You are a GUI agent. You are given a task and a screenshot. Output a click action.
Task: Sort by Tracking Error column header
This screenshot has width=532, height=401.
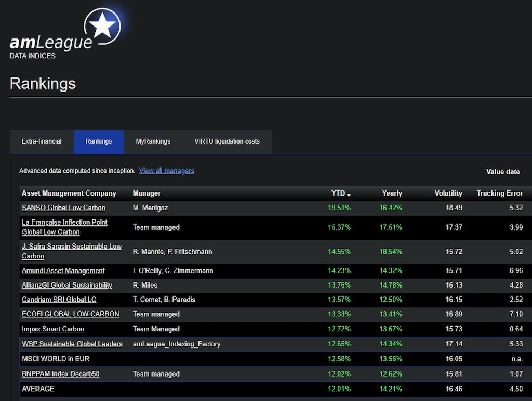point(500,193)
